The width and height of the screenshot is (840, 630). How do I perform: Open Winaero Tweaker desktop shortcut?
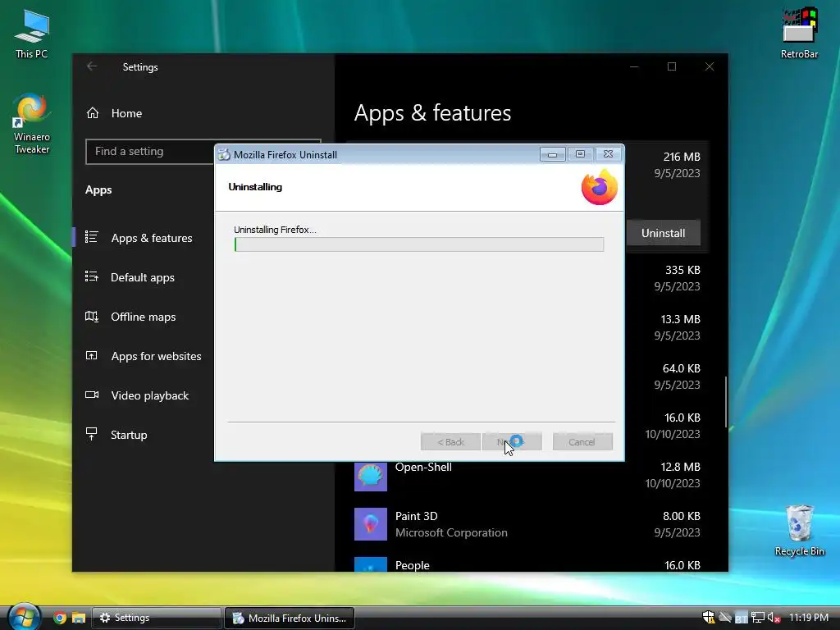pos(32,125)
